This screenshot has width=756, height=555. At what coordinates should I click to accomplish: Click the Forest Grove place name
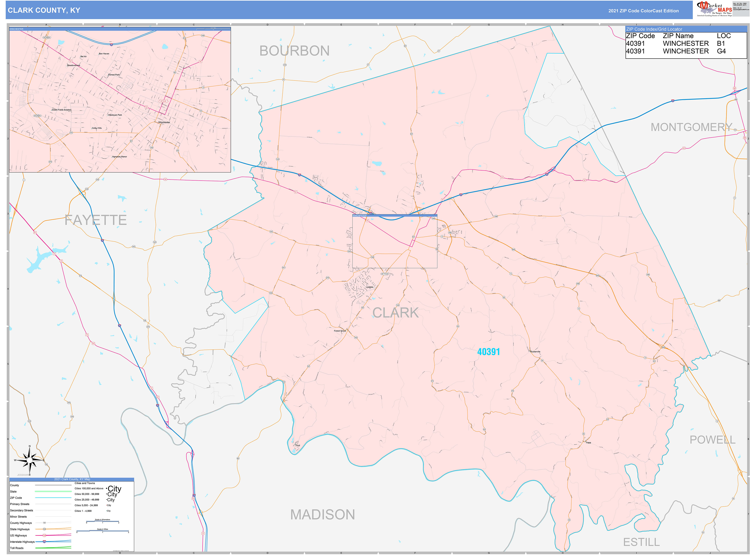click(x=340, y=331)
